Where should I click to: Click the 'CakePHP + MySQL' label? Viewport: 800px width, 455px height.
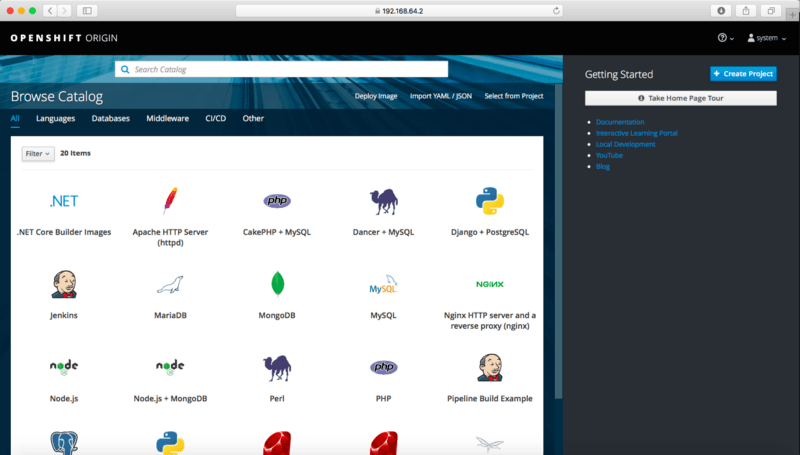point(277,232)
